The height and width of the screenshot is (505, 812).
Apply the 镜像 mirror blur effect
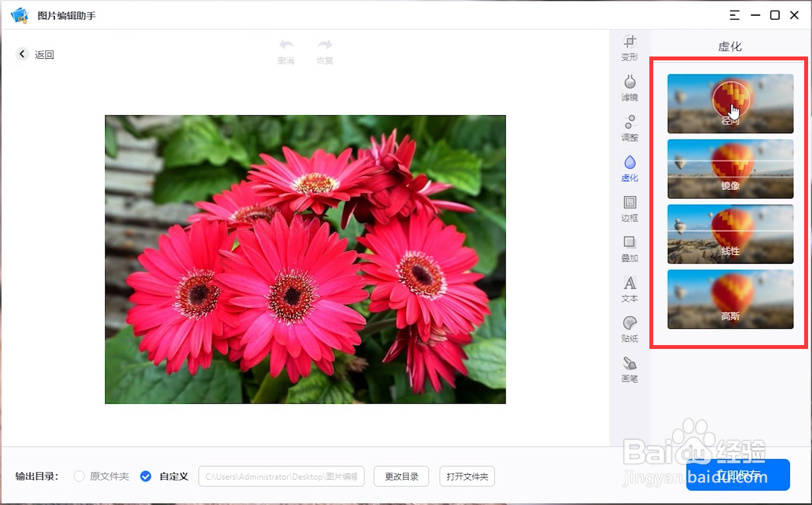pos(730,168)
